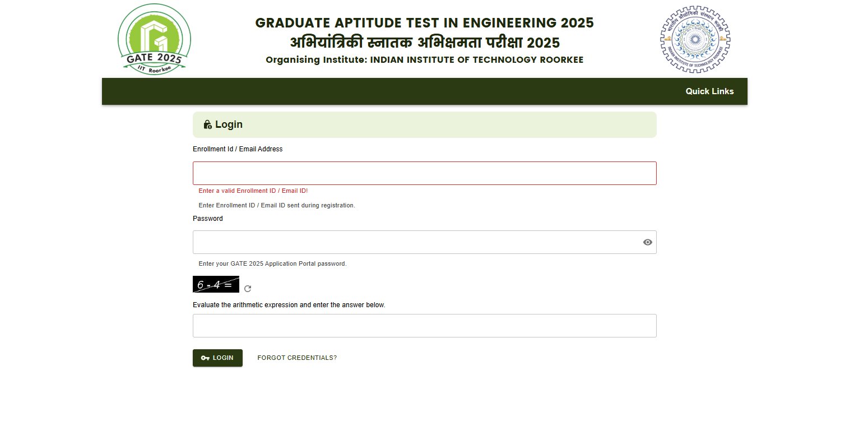Viewport: 868px width, 421px height.
Task: Click 'Organising Institute: INDIAN INSTITUTE OF TECHNOLOGY ROORKEE' text
Action: coord(425,59)
